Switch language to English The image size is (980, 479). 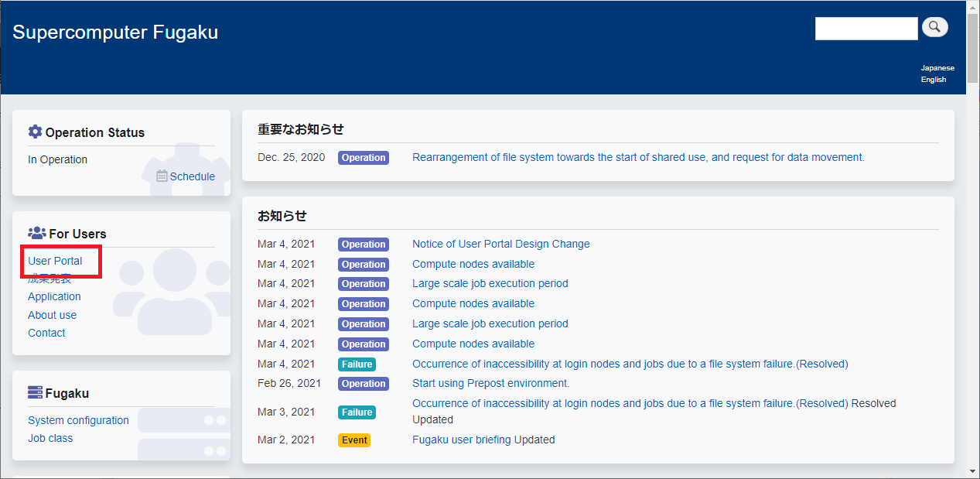[933, 80]
